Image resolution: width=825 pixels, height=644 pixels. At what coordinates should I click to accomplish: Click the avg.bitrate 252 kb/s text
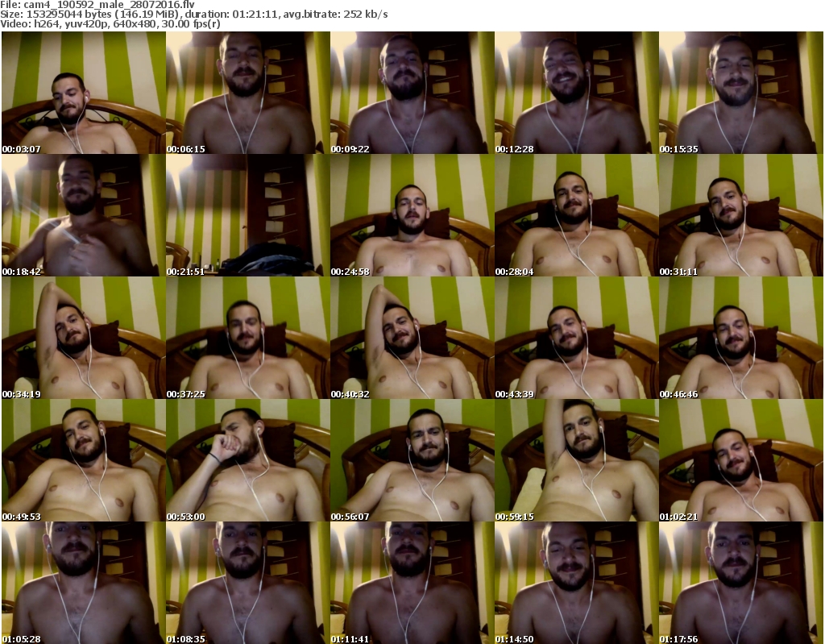[x=336, y=15]
